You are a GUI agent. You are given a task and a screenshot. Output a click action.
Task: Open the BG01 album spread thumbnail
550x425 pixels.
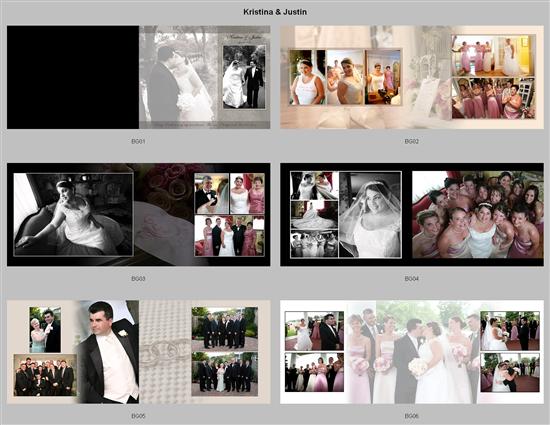[139, 77]
